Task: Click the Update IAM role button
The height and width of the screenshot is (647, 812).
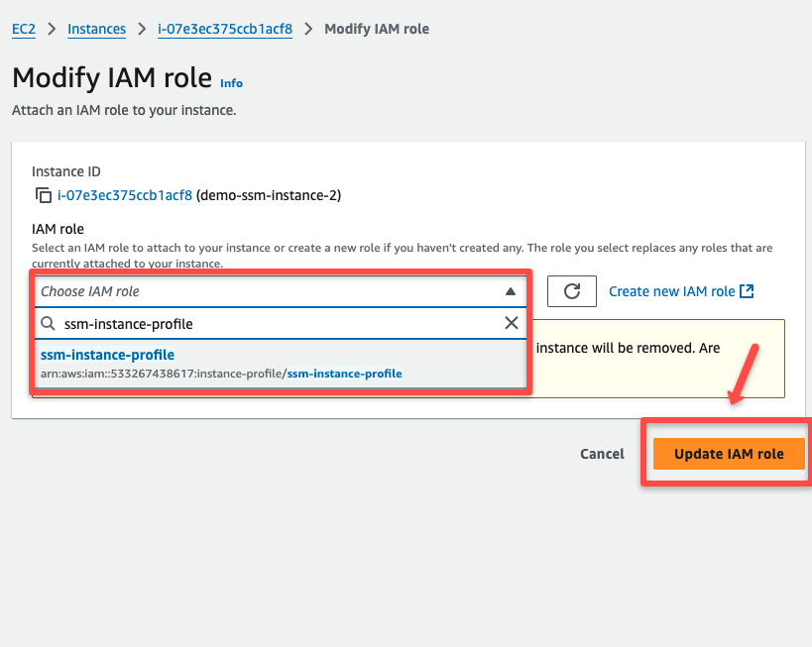Action: click(729, 454)
